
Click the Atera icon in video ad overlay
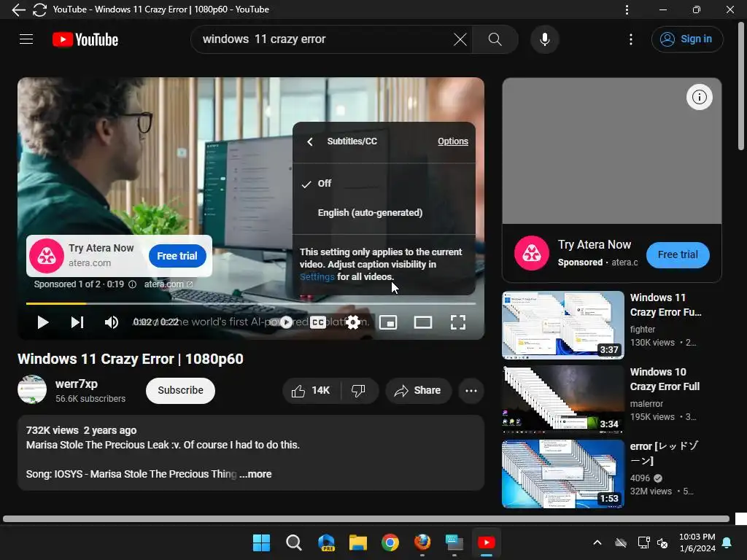47,256
